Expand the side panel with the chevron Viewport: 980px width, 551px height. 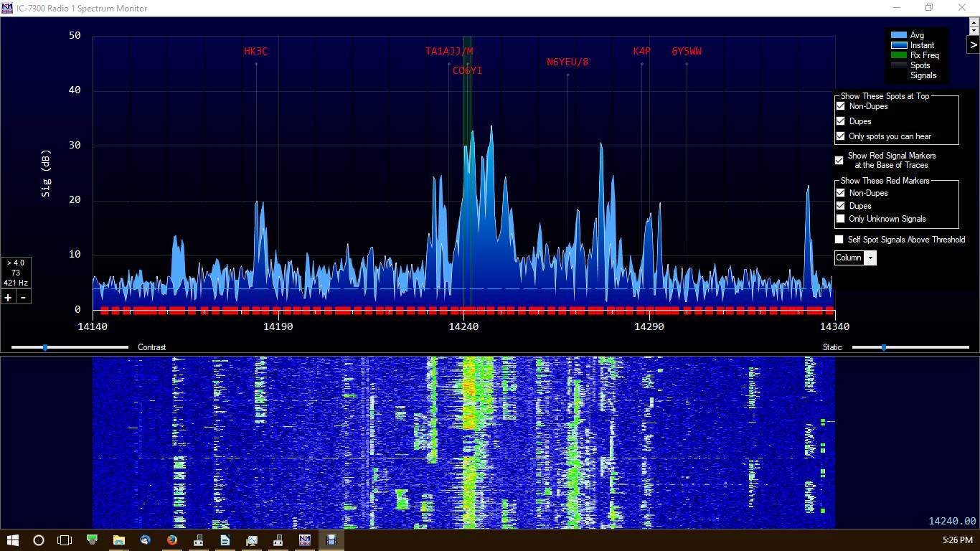[974, 45]
